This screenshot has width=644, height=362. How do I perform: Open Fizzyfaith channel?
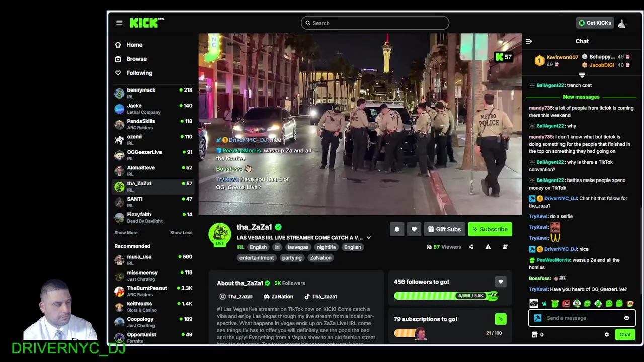coord(153,218)
